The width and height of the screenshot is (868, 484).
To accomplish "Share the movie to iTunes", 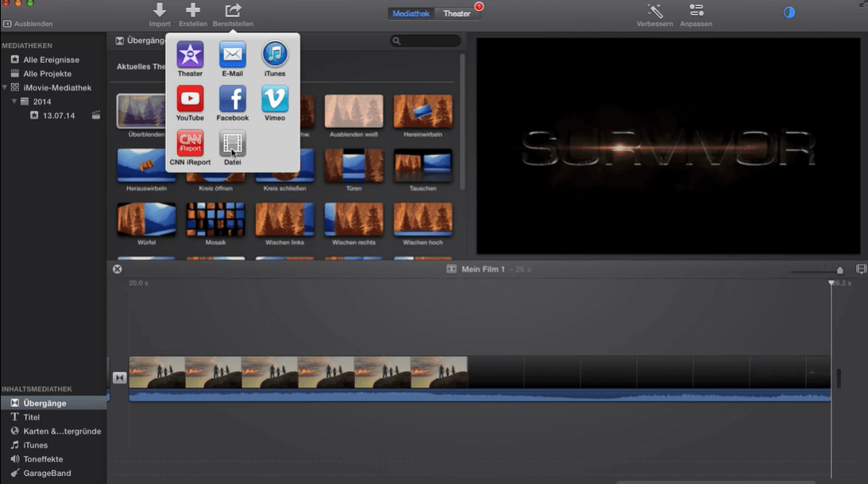I will click(275, 54).
